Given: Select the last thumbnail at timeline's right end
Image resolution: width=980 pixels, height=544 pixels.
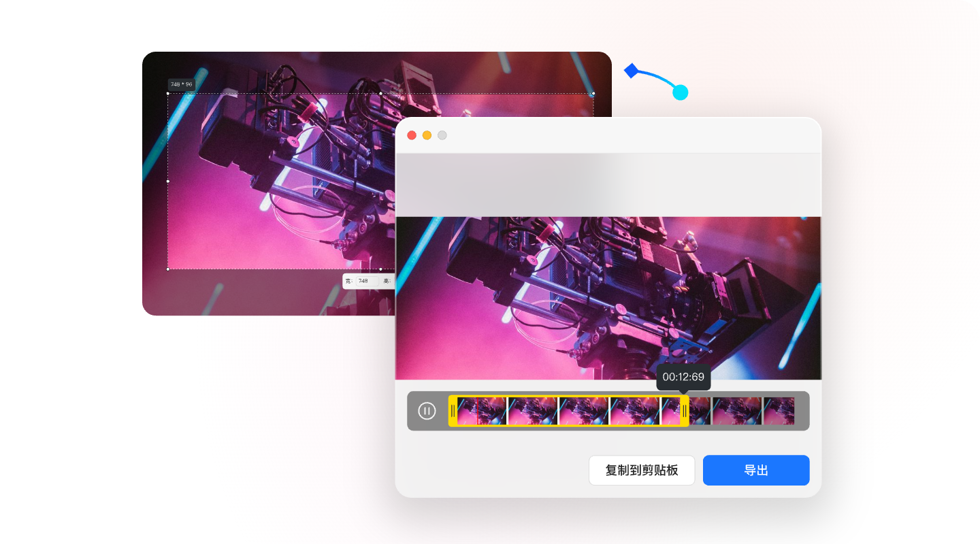Looking at the screenshot, I should point(779,411).
